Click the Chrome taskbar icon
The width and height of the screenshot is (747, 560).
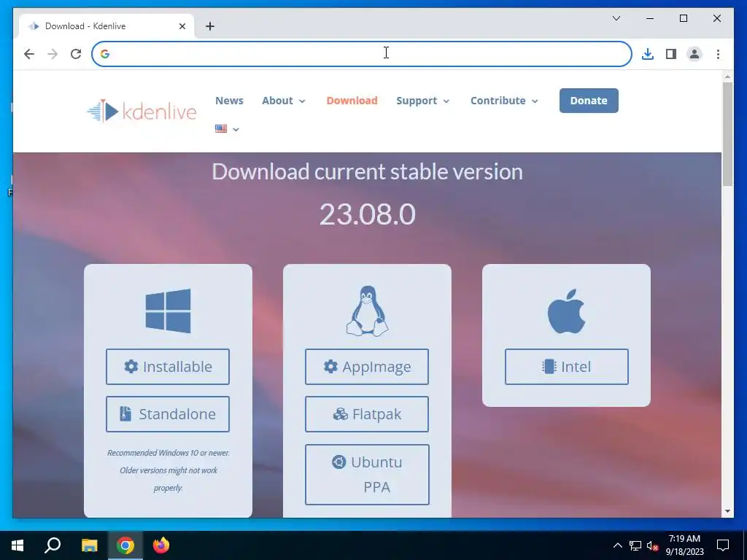125,545
